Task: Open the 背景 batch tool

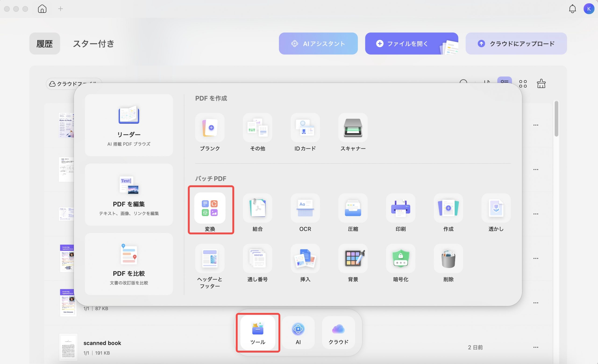Action: click(x=353, y=258)
